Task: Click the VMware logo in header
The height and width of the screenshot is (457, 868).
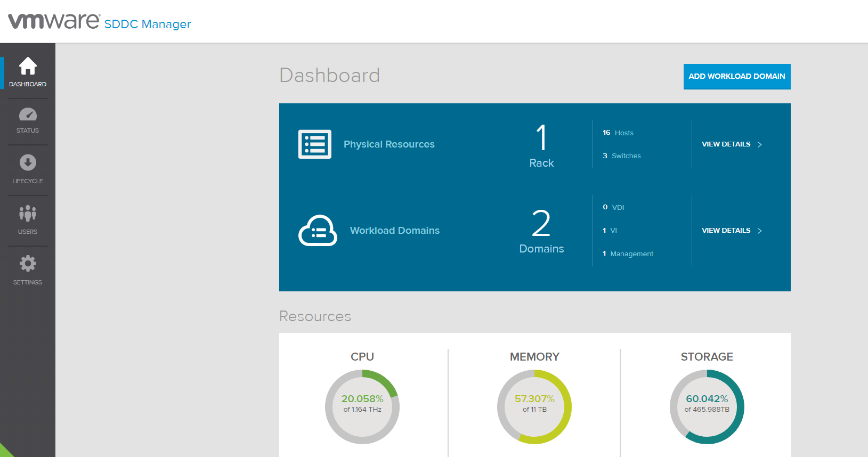Action: 54,21
